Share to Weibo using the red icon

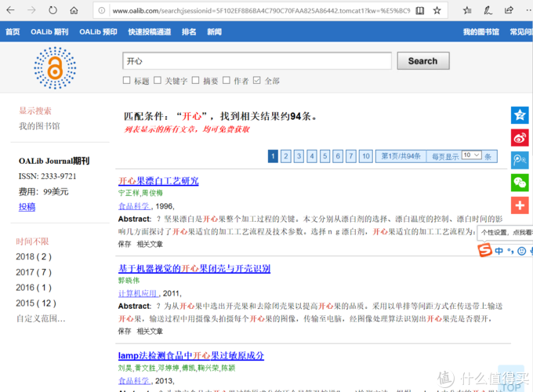[520, 138]
